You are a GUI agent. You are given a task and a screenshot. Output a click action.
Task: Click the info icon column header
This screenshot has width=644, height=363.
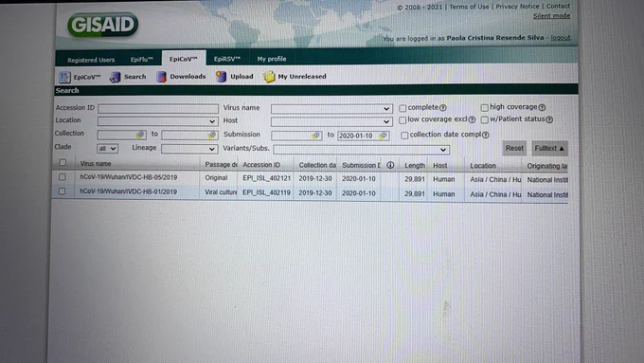coord(390,165)
